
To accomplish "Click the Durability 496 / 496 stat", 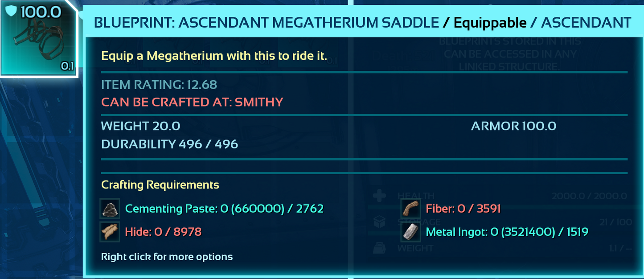I will coord(169,144).
